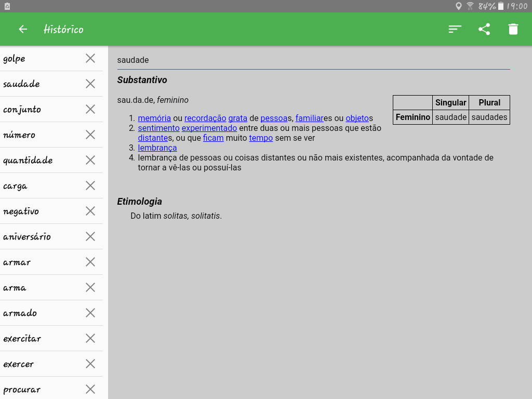Follow the 'objeto' link
532x399 pixels.
[x=357, y=118]
